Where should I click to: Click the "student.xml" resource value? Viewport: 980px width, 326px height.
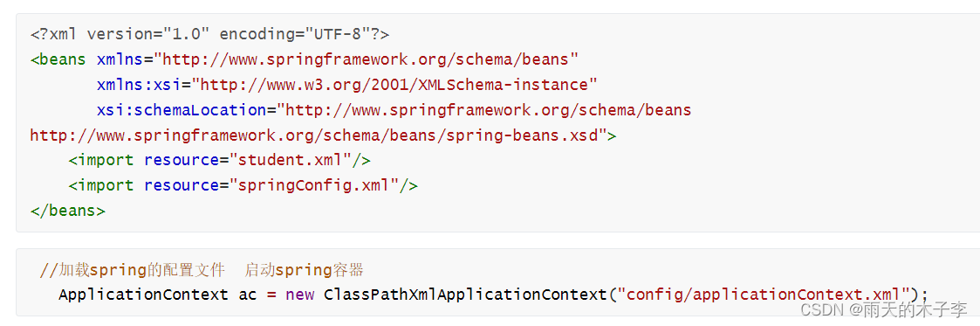(x=290, y=160)
